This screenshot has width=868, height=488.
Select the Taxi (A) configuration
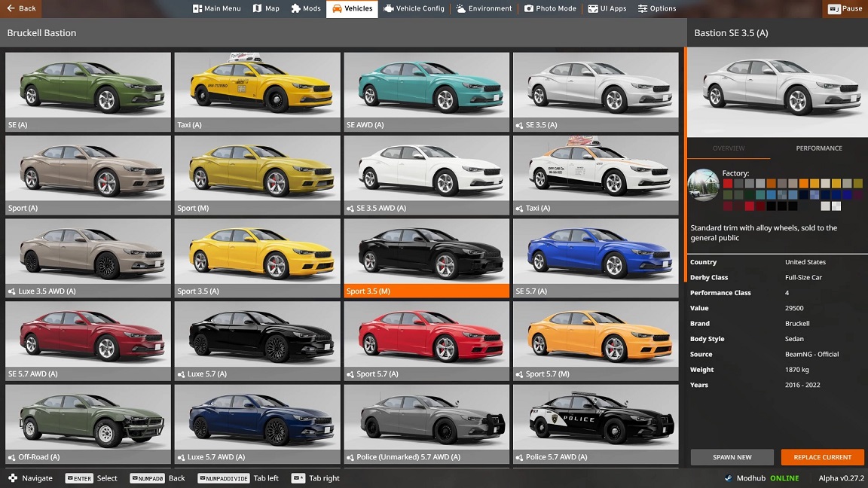257,90
